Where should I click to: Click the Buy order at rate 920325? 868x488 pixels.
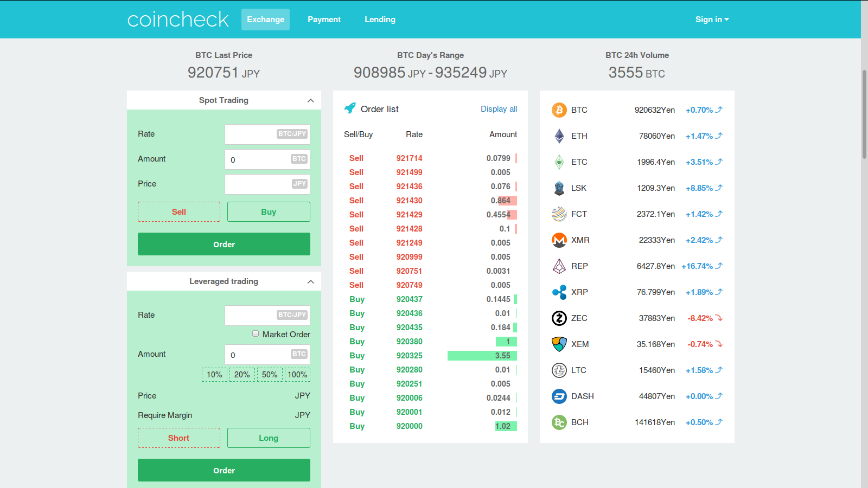(x=430, y=356)
